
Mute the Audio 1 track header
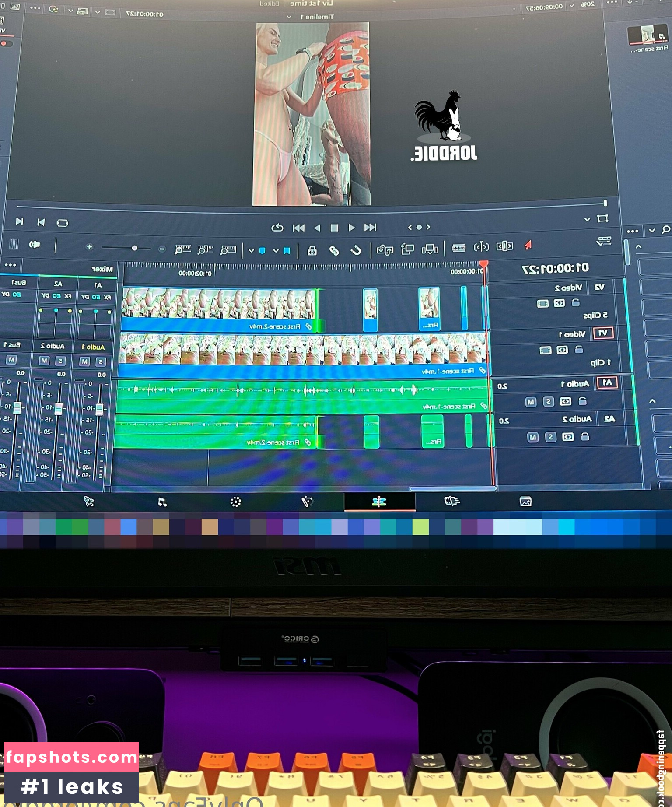531,402
